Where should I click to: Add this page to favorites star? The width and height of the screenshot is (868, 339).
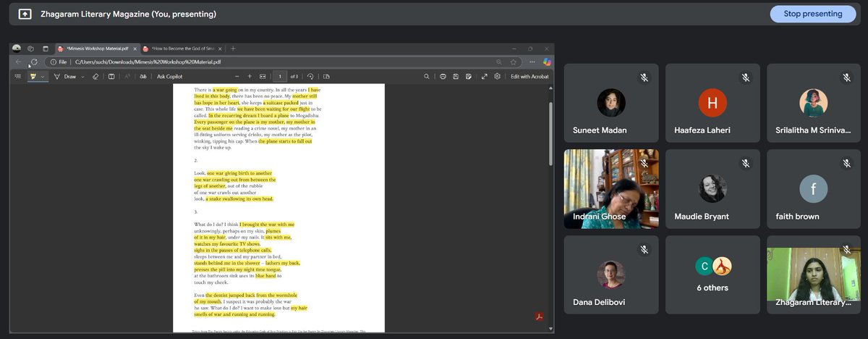tap(513, 62)
